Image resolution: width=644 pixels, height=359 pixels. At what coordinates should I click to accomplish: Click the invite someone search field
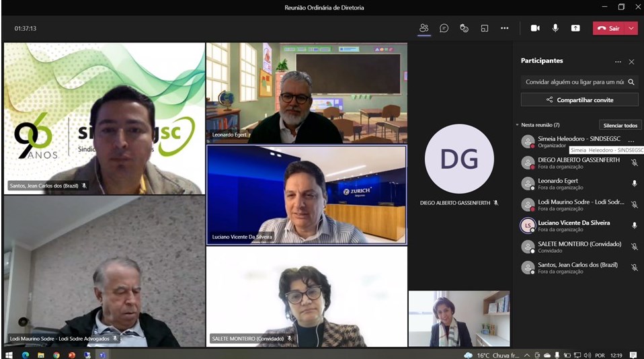573,82
